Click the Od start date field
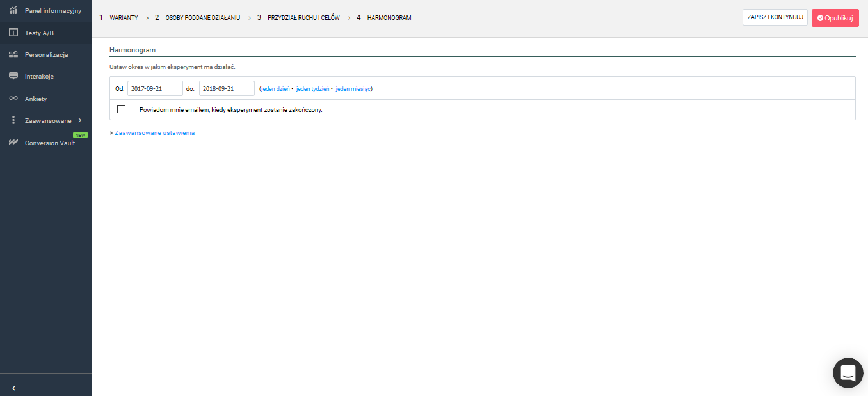Viewport: 868px width, 396px height. pos(155,88)
